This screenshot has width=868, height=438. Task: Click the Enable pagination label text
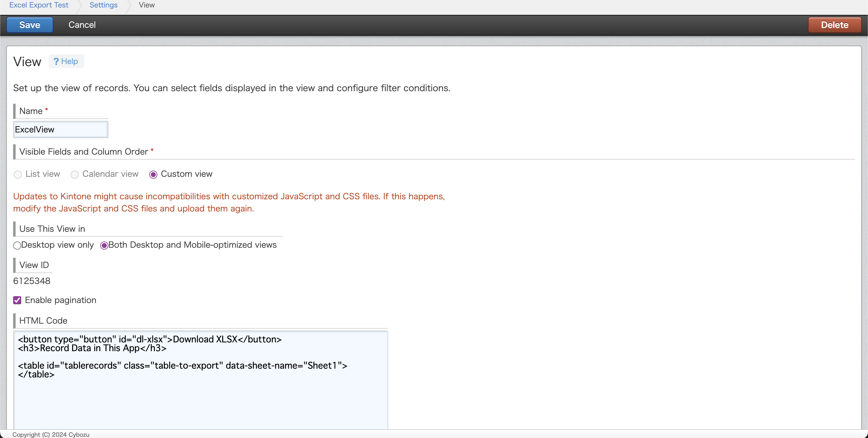click(61, 300)
